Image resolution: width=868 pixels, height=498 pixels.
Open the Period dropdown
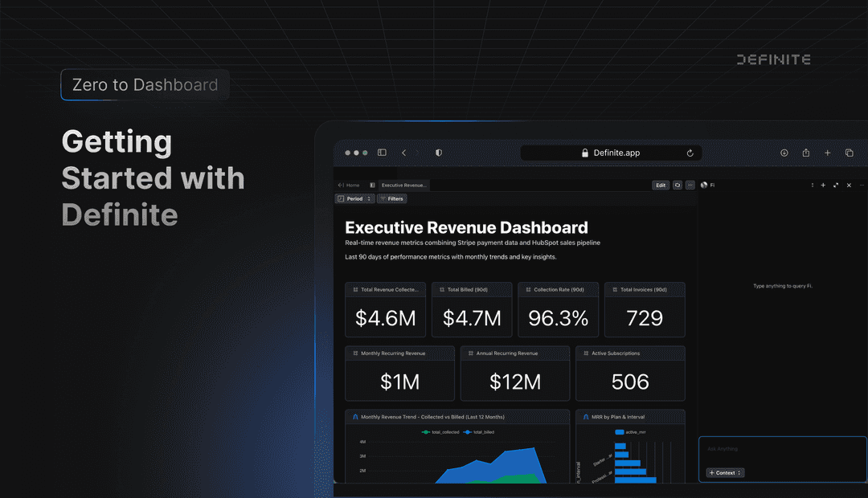point(354,198)
